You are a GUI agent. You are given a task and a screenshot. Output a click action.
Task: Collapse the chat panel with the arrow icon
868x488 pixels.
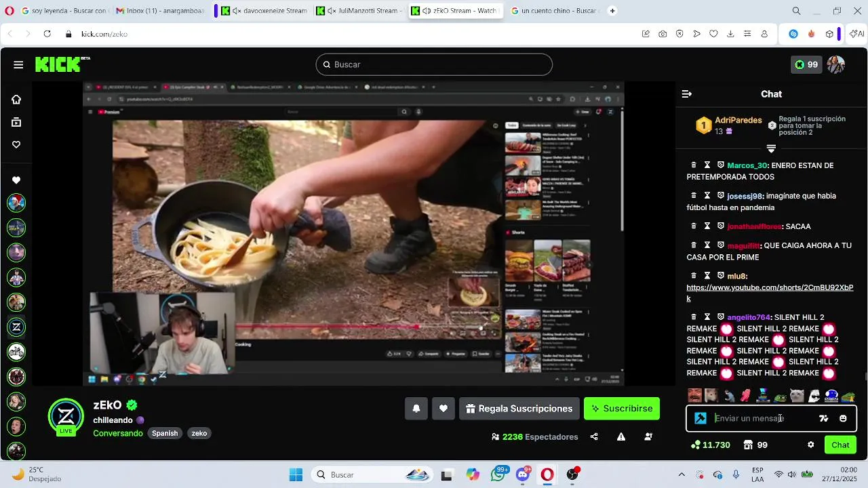[x=687, y=94]
